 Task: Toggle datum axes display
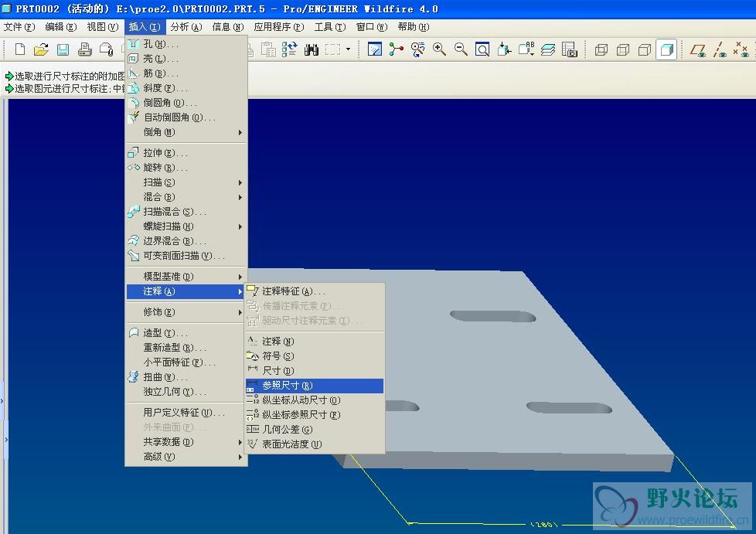point(720,49)
